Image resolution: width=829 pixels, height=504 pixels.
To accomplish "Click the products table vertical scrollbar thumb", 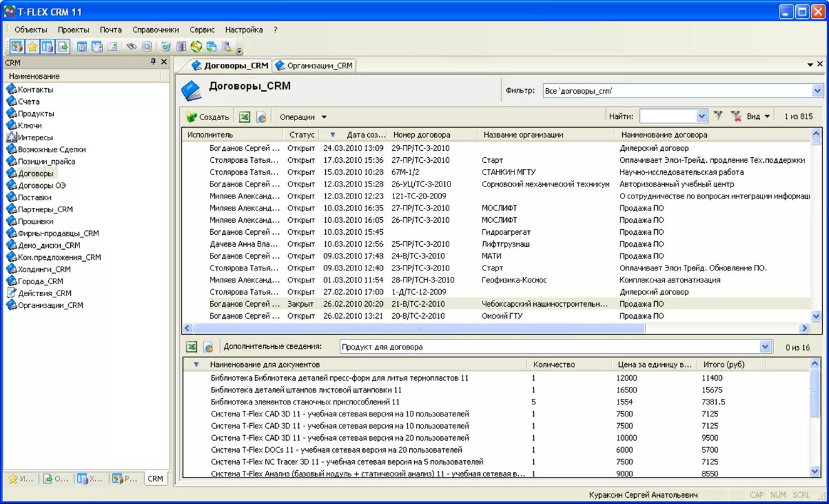I will [815, 393].
